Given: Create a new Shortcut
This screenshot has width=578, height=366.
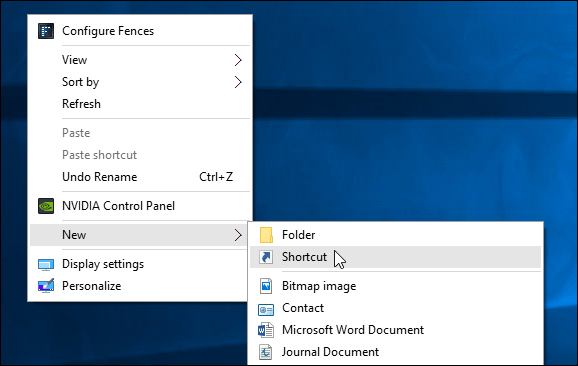Looking at the screenshot, I should (395, 257).
